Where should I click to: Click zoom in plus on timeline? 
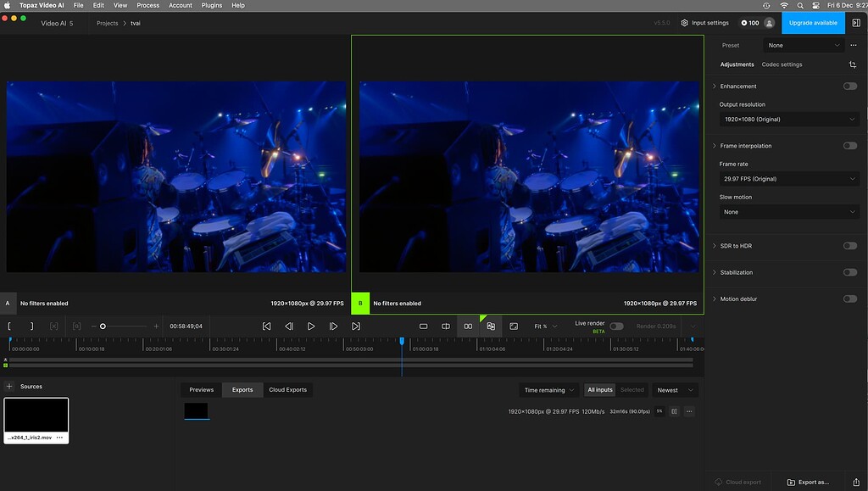tap(156, 326)
